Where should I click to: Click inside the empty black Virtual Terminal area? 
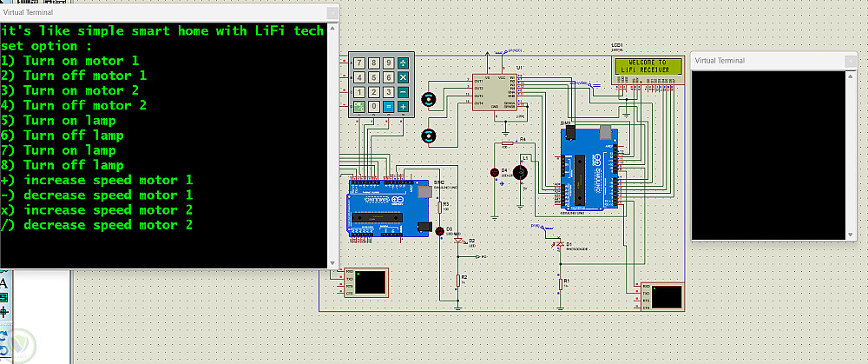tap(769, 156)
